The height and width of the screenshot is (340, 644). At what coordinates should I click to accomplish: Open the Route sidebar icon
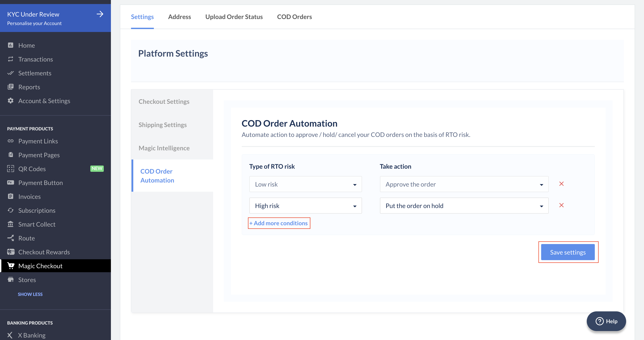click(x=11, y=238)
